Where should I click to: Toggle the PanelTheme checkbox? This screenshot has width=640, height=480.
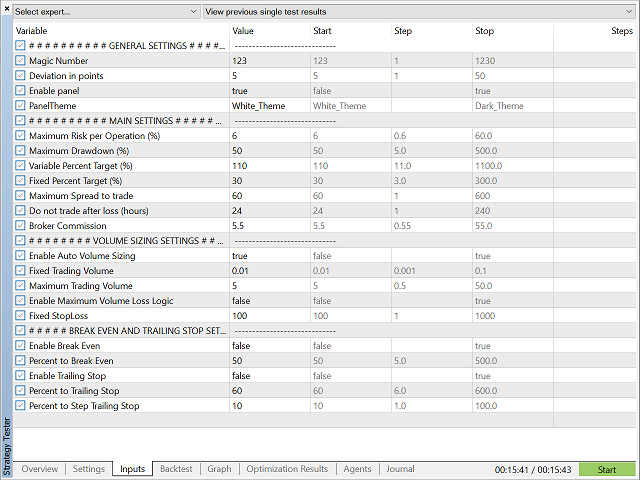[20, 106]
